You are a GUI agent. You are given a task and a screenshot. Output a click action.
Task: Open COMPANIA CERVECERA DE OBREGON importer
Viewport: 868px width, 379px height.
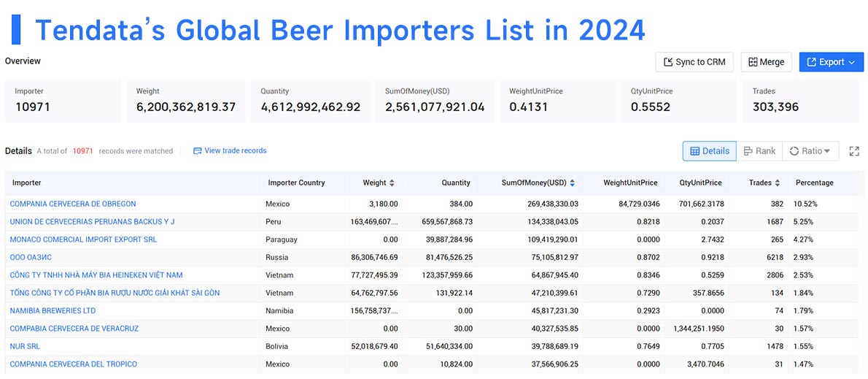(x=72, y=204)
